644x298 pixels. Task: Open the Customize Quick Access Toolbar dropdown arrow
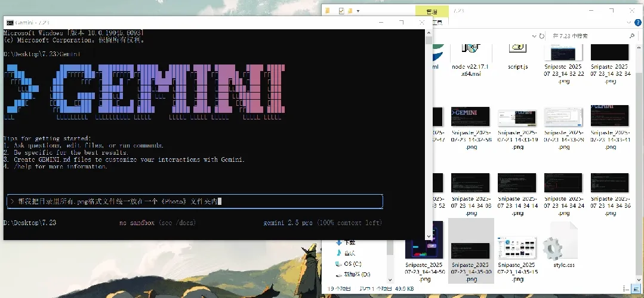tap(358, 11)
